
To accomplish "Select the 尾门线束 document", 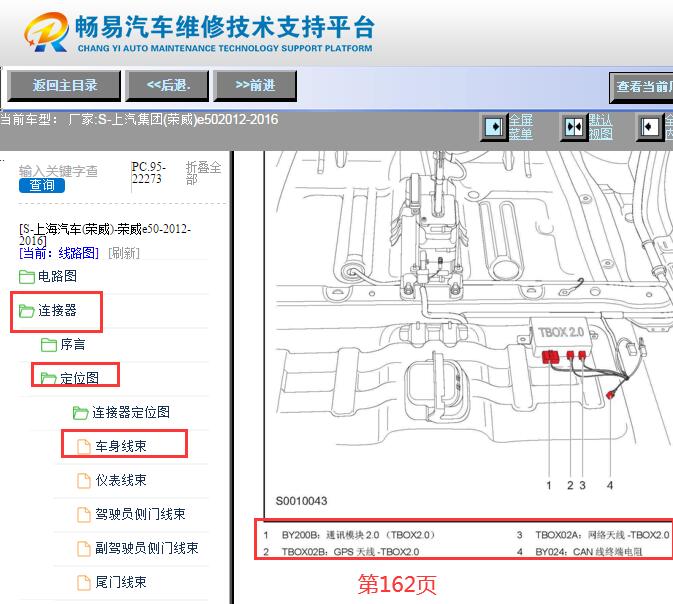I will click(x=121, y=582).
